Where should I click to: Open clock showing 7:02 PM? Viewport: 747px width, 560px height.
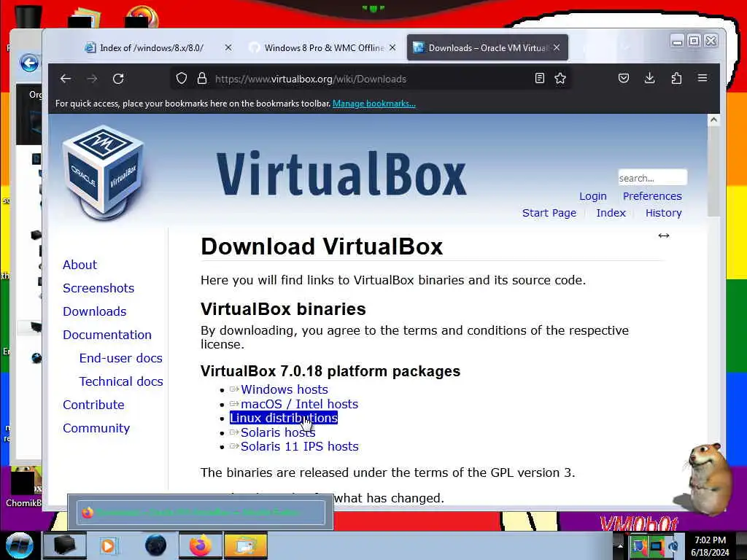pos(710,546)
